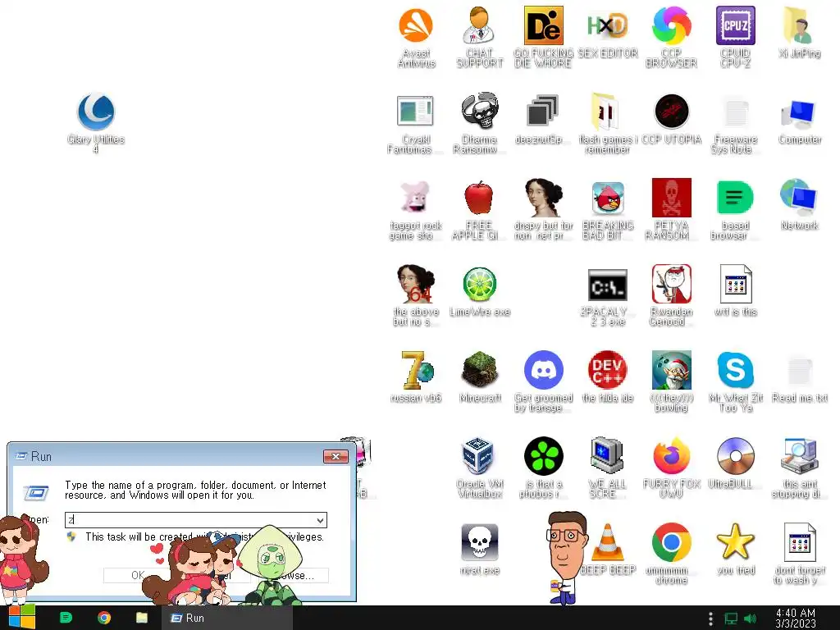This screenshot has width=840, height=630.
Task: Open the flash games i remember folder
Action: coord(606,112)
